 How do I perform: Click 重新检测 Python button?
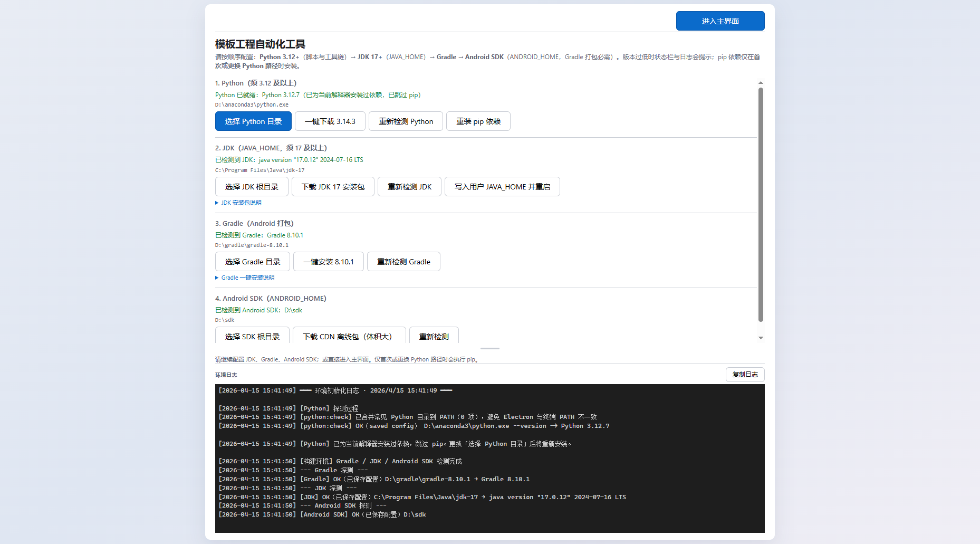pos(406,121)
